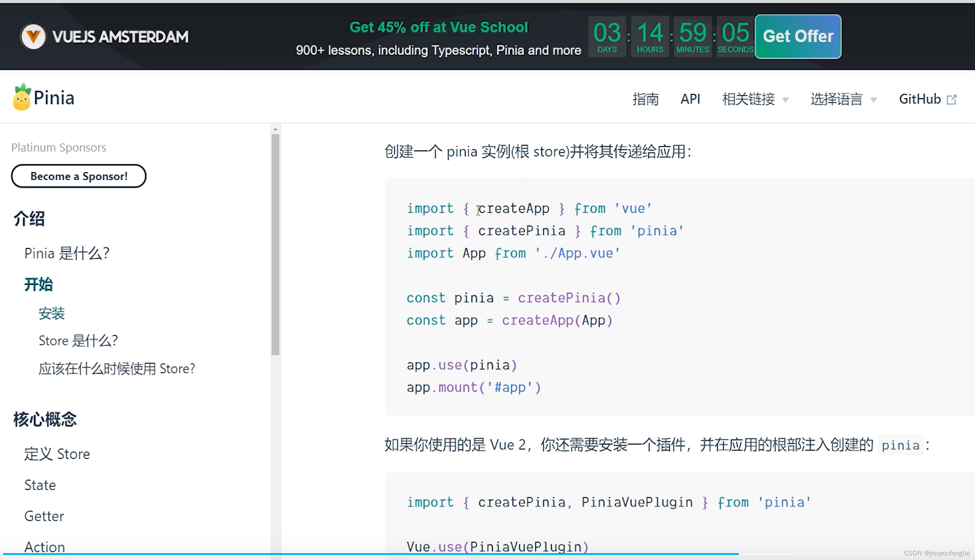This screenshot has height=560, width=975.
Task: Select the 开始 sidebar section
Action: point(39,285)
